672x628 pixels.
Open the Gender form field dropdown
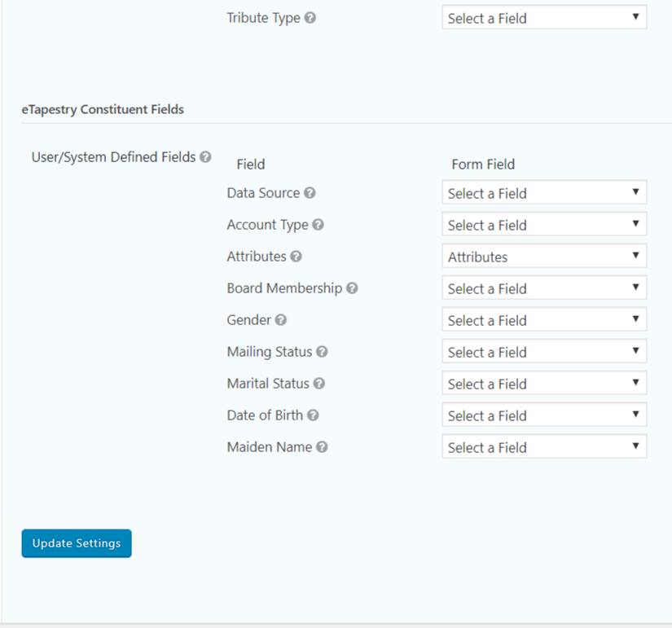[x=544, y=319]
